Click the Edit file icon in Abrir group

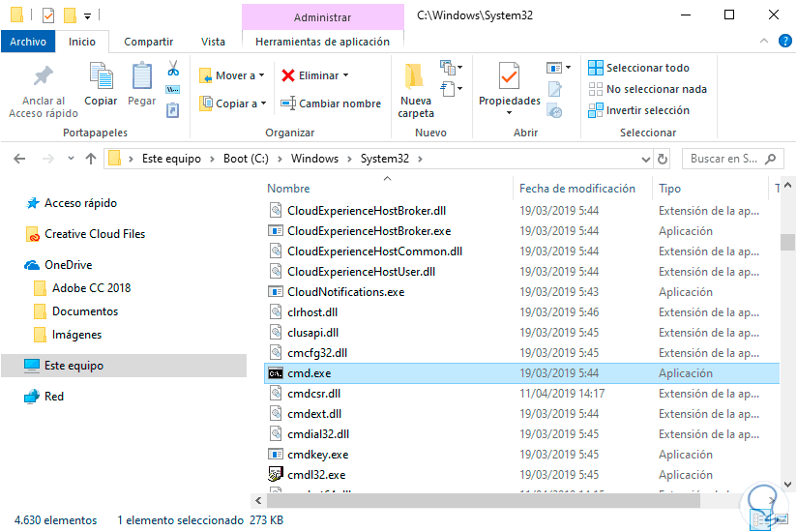point(554,89)
